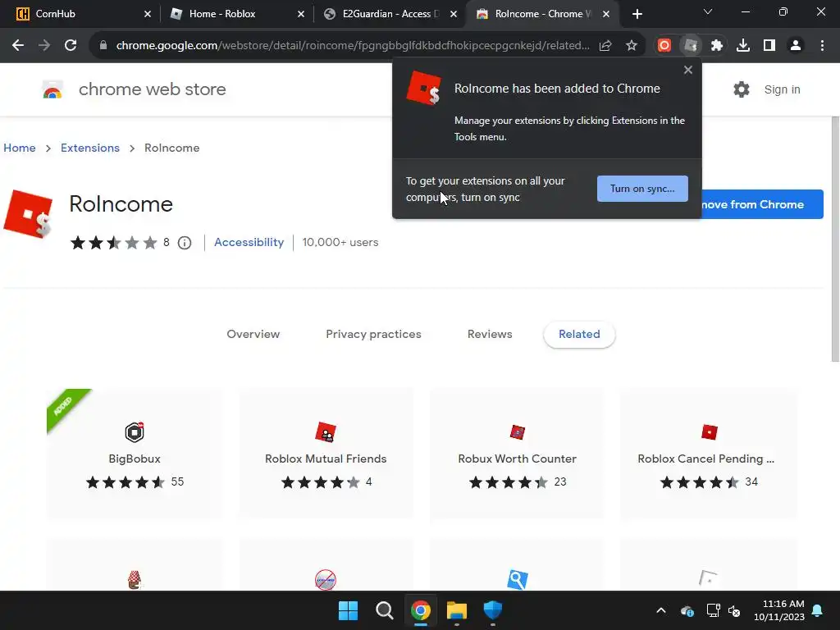Click the Chrome taskbar icon
The width and height of the screenshot is (840, 630).
421,610
